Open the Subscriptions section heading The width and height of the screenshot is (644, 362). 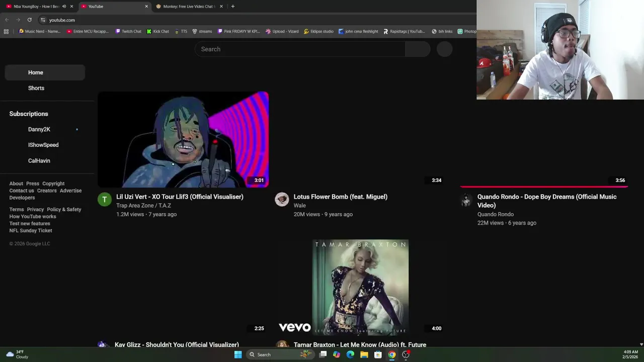29,114
